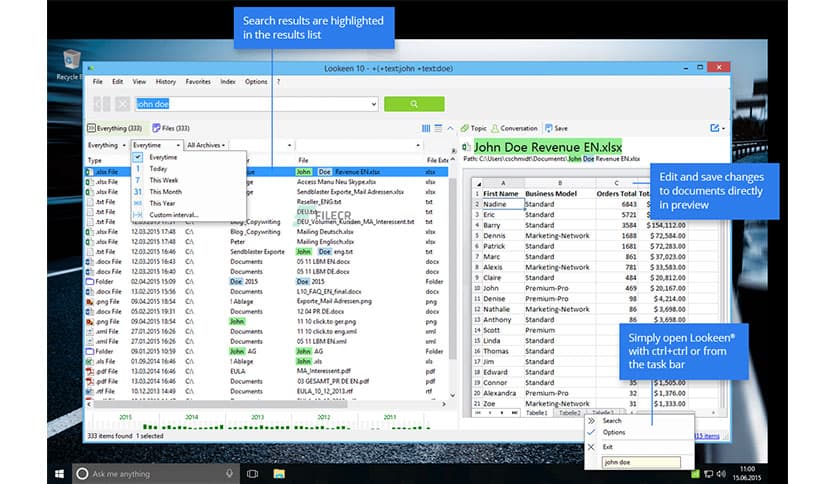The image size is (836, 484).
Task: Select the checked Everytime option
Action: (163, 157)
